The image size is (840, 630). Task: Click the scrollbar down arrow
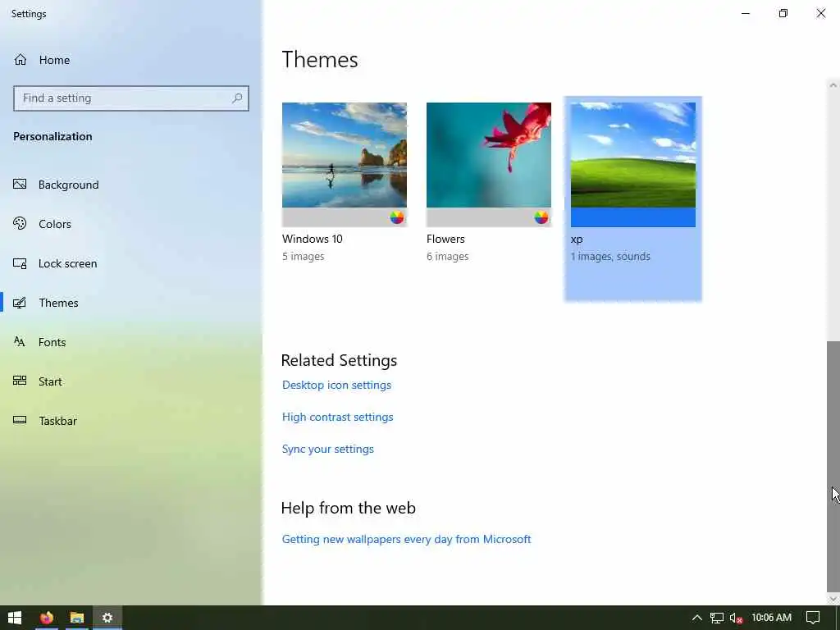coord(833,598)
